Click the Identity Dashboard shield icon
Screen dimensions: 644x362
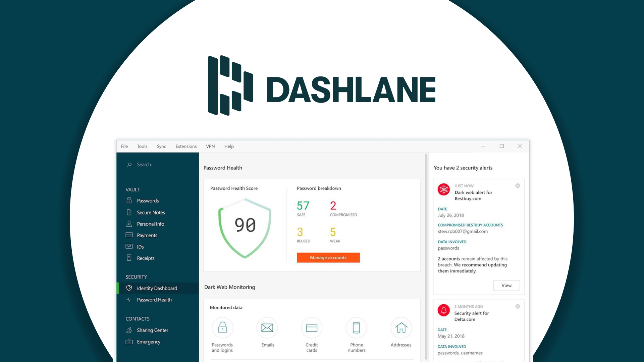pyautogui.click(x=129, y=288)
